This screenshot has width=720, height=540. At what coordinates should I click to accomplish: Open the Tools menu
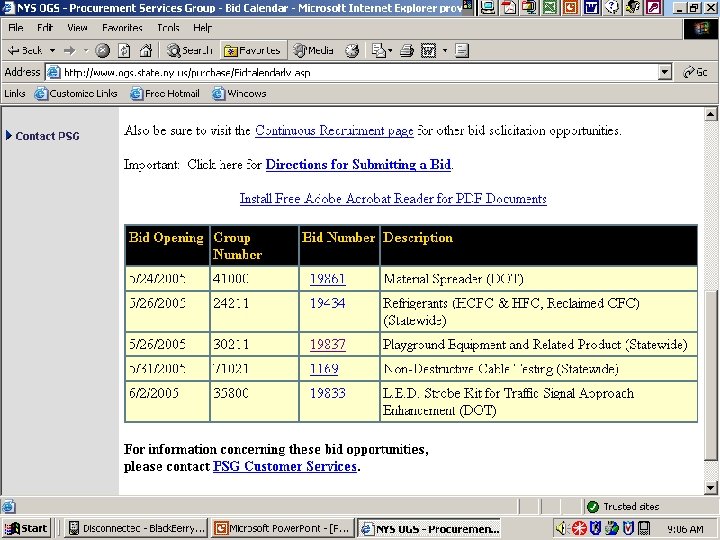168,28
